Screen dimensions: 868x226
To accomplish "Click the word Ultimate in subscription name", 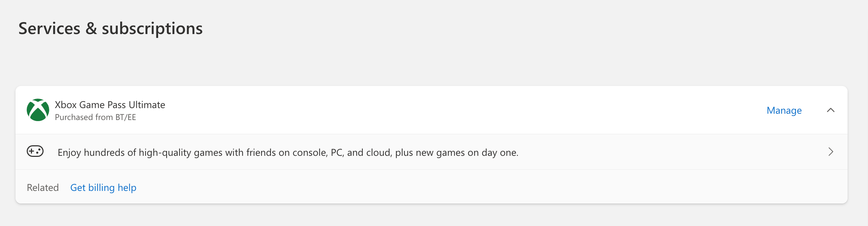I will click(147, 105).
